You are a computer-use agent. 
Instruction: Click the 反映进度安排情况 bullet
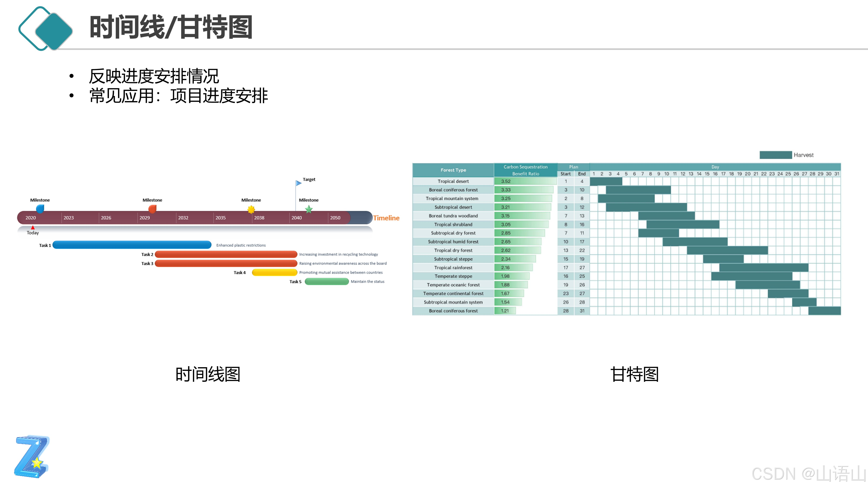(154, 76)
